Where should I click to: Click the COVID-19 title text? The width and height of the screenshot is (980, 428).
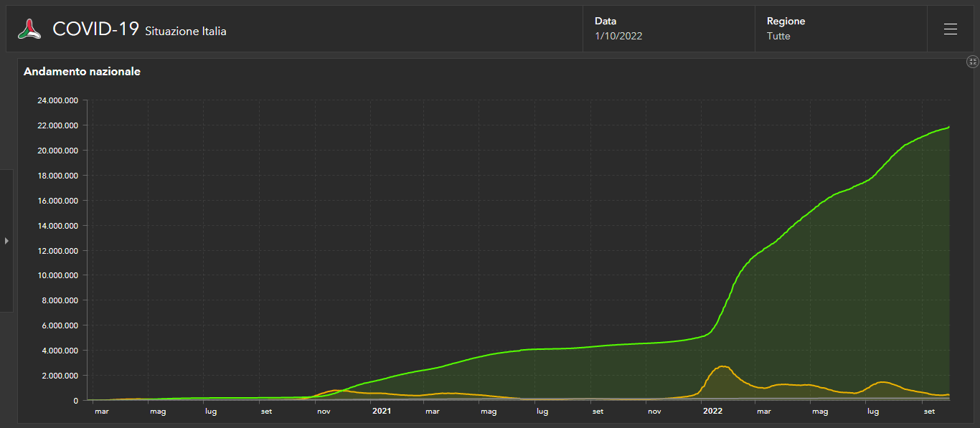(95, 29)
